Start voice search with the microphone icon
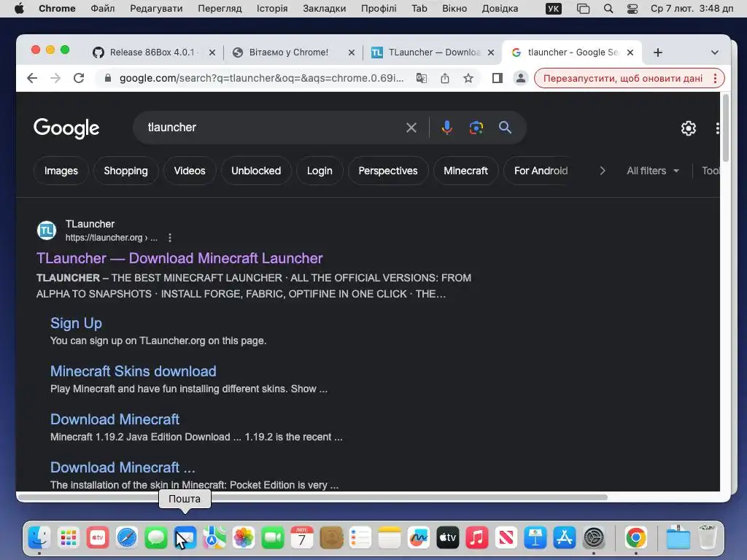 pos(447,128)
